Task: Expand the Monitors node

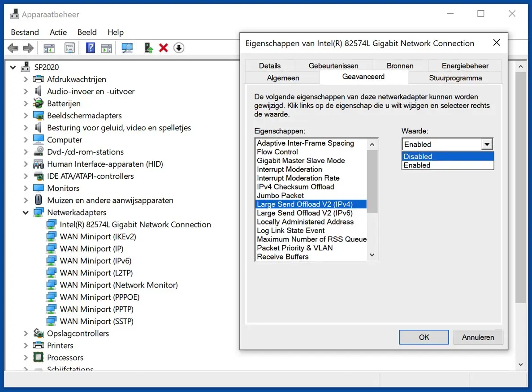Action: 26,188
